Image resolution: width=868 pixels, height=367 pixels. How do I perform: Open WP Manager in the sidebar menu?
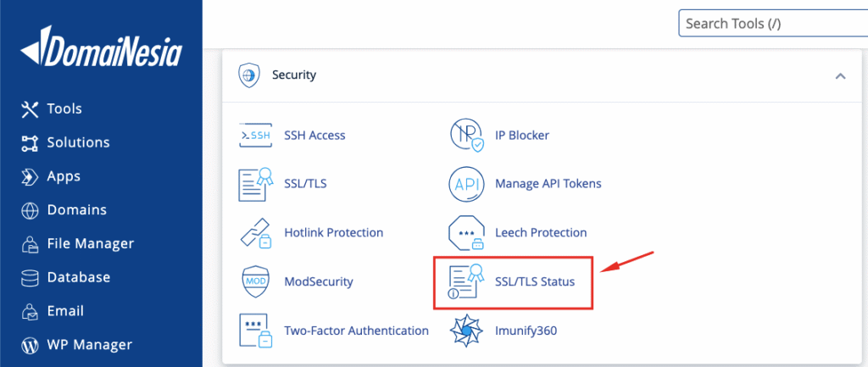90,346
